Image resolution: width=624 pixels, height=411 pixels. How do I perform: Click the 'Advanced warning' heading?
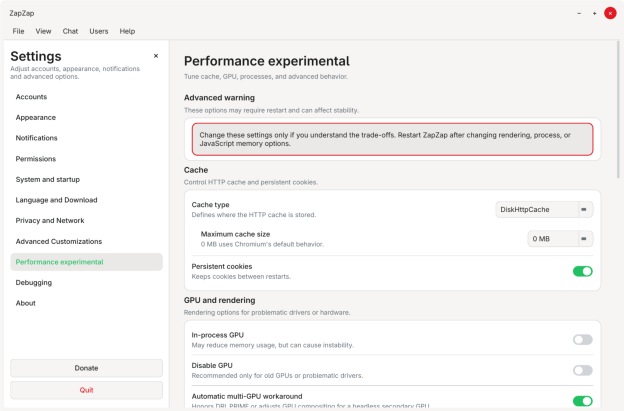[x=219, y=98]
